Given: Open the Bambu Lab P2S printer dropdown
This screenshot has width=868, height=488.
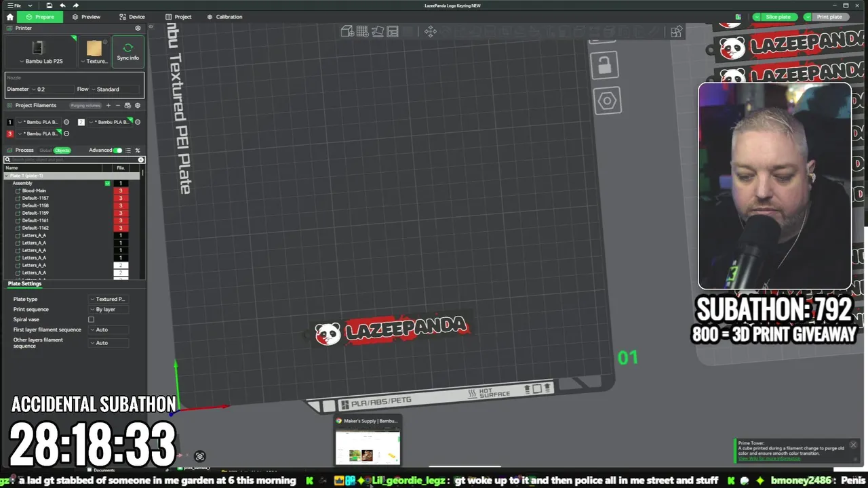Looking at the screenshot, I should (41, 52).
